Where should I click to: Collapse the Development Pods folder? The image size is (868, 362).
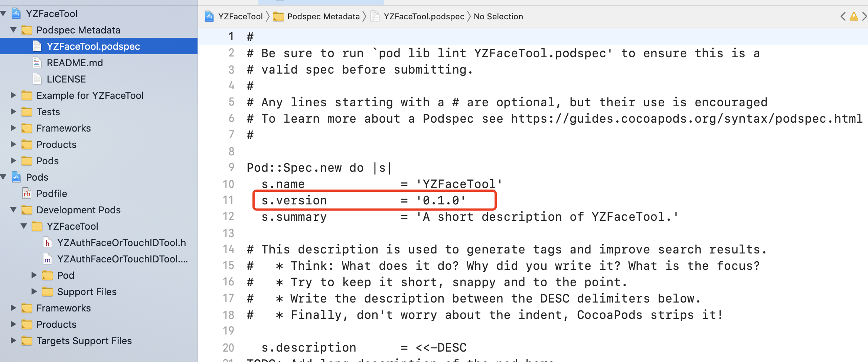tap(13, 210)
